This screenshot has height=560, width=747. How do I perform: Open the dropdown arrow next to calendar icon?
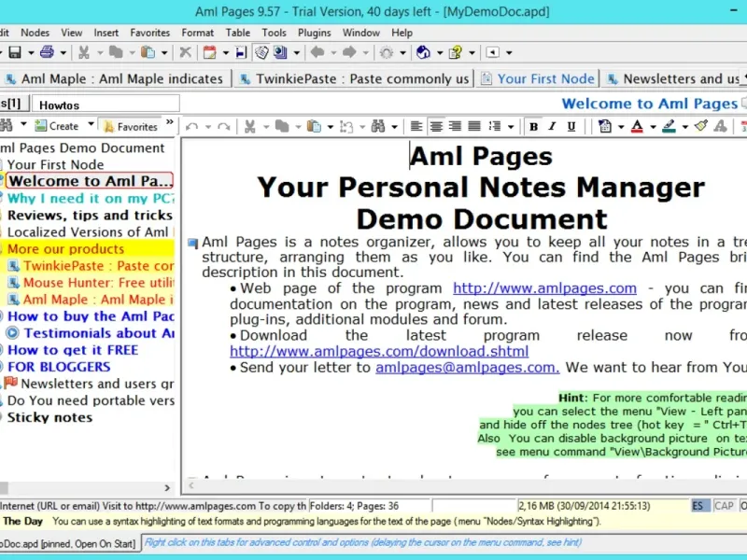226,53
